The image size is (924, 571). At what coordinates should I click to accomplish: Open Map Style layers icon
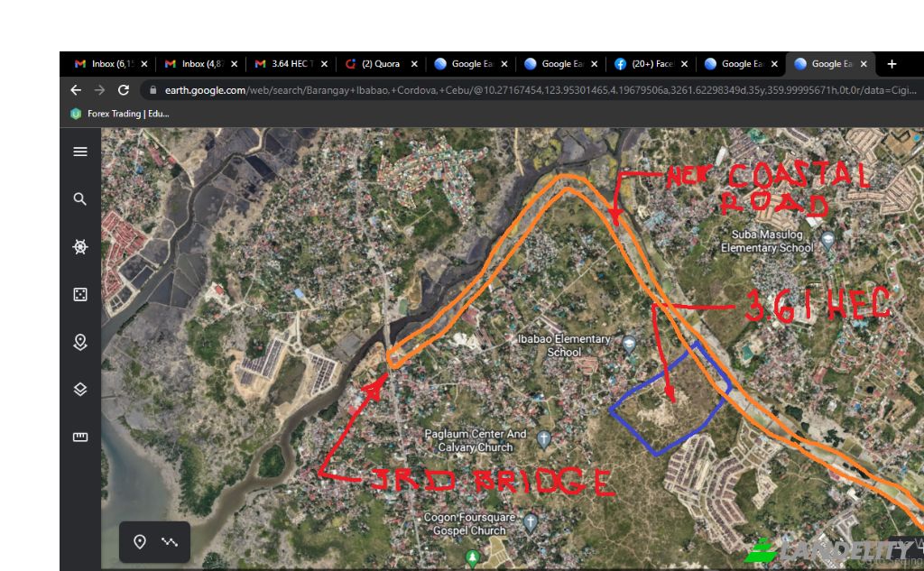80,389
